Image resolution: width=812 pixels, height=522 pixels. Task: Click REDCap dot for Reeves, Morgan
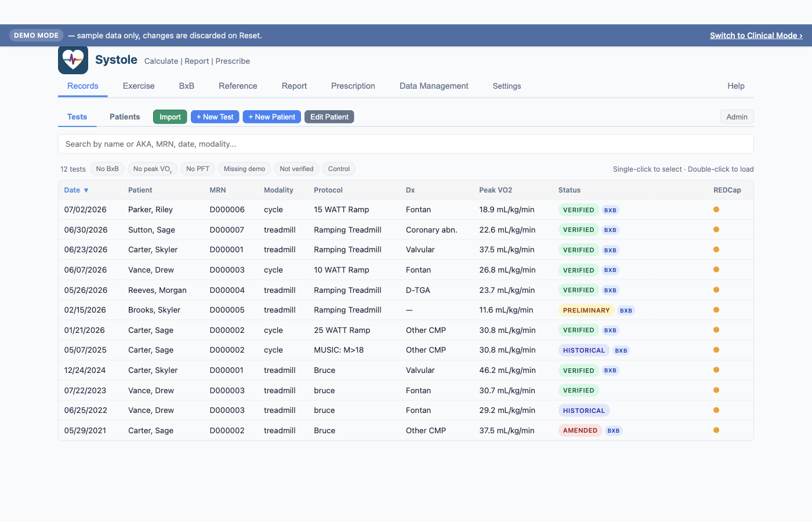[716, 290]
